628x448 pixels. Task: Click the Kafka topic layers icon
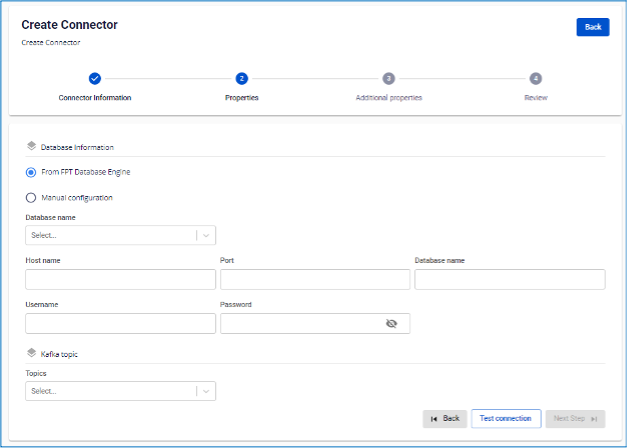click(x=32, y=353)
